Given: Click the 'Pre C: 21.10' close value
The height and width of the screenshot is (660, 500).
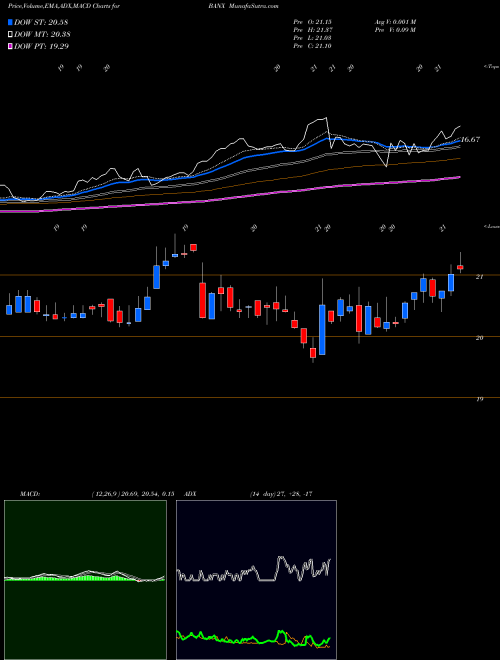Looking at the screenshot, I should click(x=313, y=46).
